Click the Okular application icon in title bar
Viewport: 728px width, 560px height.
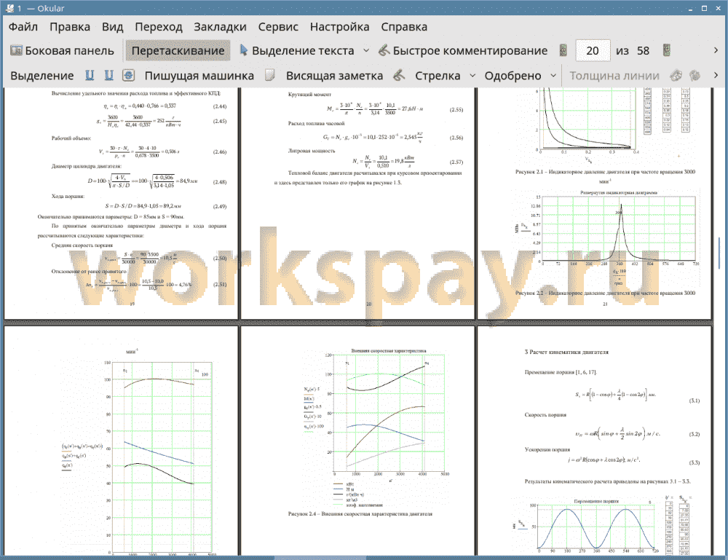tap(9, 8)
